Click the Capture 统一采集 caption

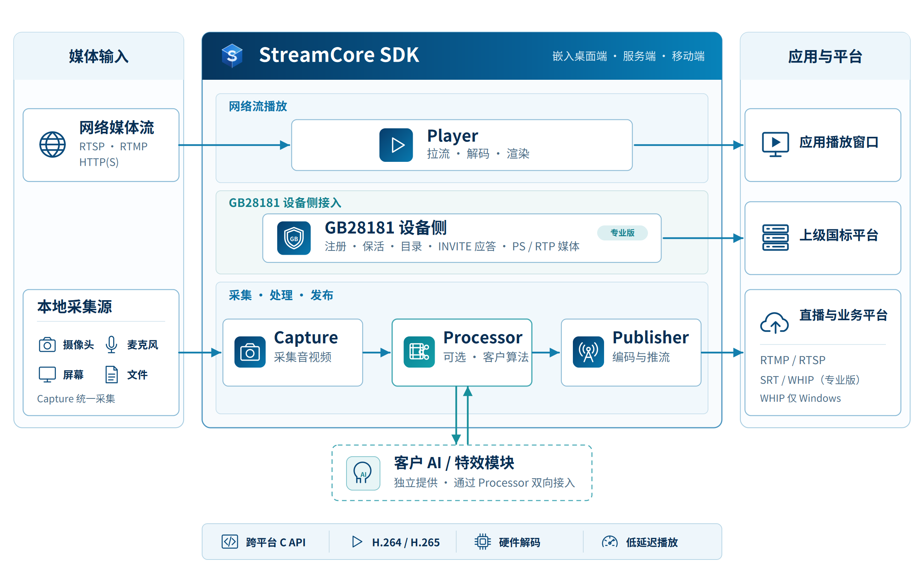pyautogui.click(x=76, y=398)
